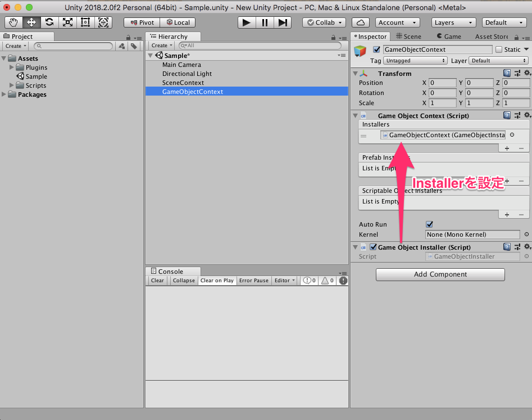Open Game Object Context preset icon
Screen dimensions: 532x420
tap(517, 115)
